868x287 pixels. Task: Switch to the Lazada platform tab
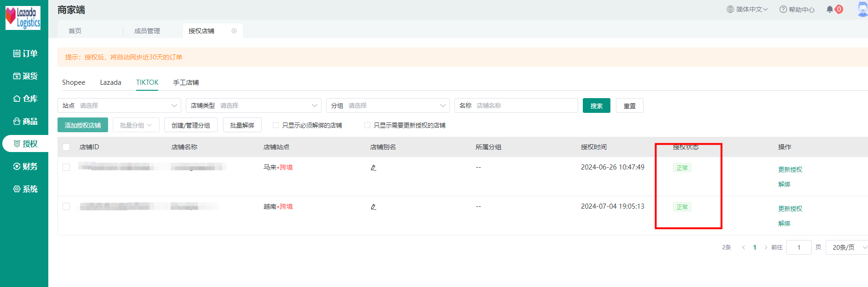pyautogui.click(x=110, y=82)
